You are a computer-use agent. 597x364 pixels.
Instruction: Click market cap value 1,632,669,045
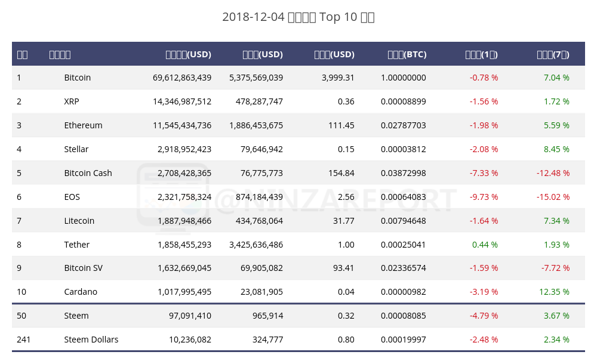pos(184,268)
